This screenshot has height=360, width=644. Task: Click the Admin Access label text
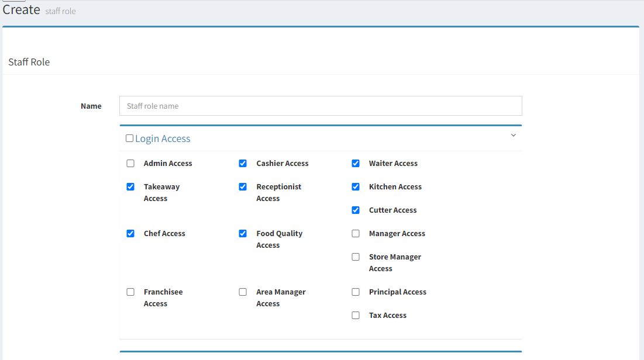click(167, 164)
